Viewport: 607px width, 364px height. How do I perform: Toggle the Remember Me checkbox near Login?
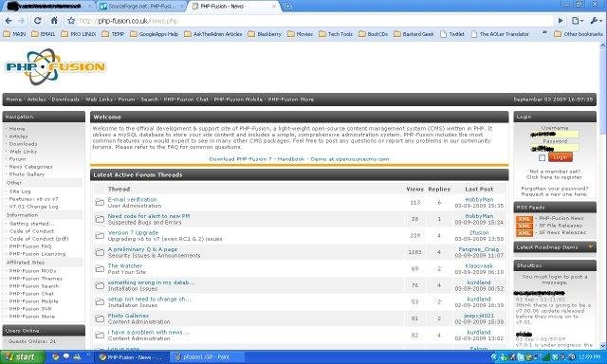[x=542, y=157]
